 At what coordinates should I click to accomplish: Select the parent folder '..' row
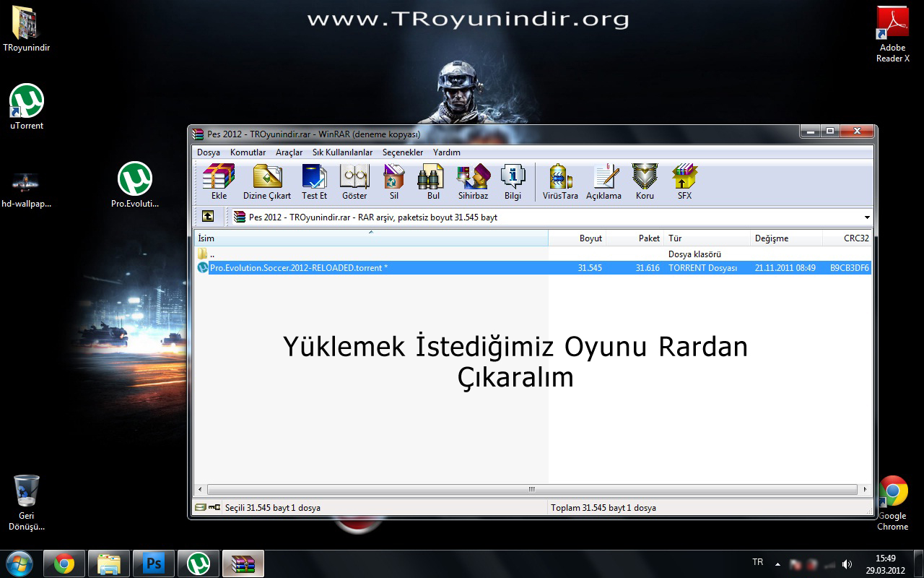click(533, 254)
